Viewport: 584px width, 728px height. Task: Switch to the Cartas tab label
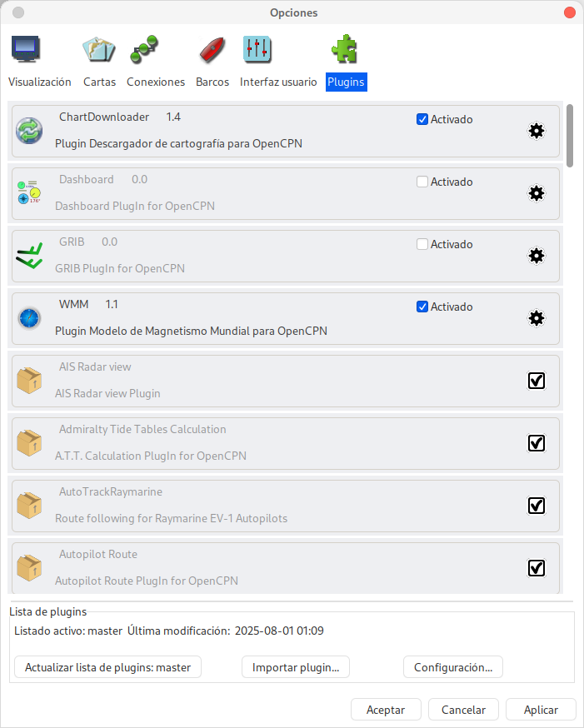99,82
